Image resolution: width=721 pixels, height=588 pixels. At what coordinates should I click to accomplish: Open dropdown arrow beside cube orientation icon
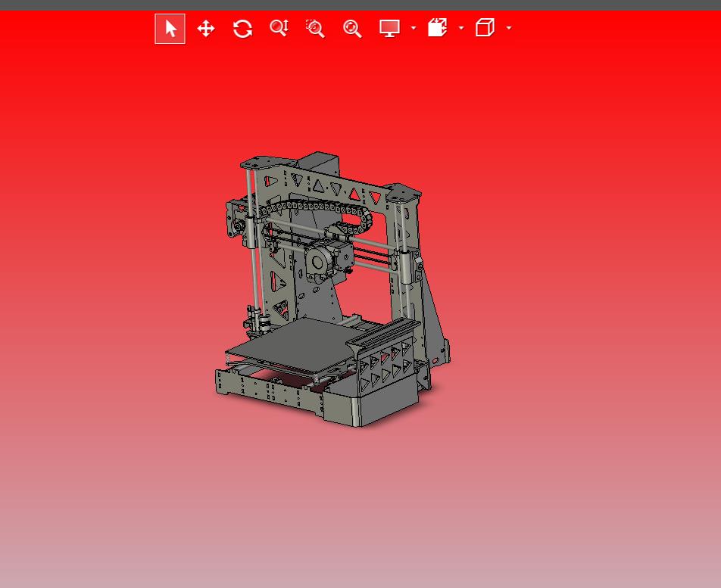click(x=509, y=28)
